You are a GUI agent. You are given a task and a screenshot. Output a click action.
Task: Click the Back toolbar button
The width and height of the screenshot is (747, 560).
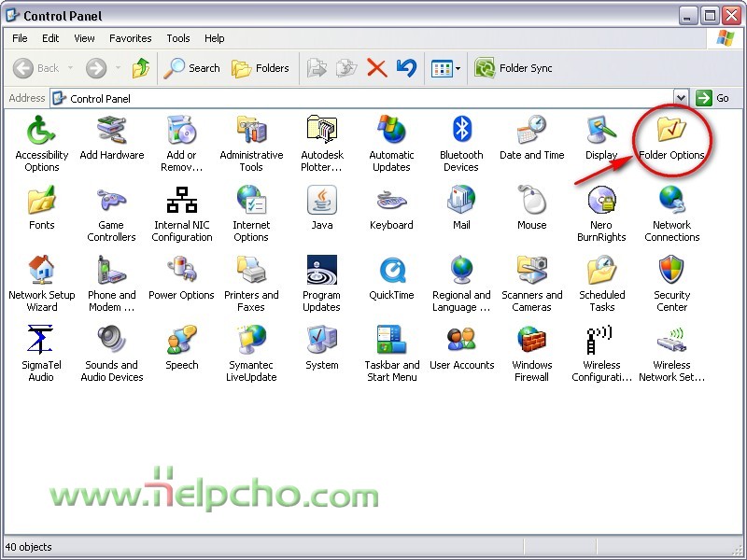pos(36,68)
